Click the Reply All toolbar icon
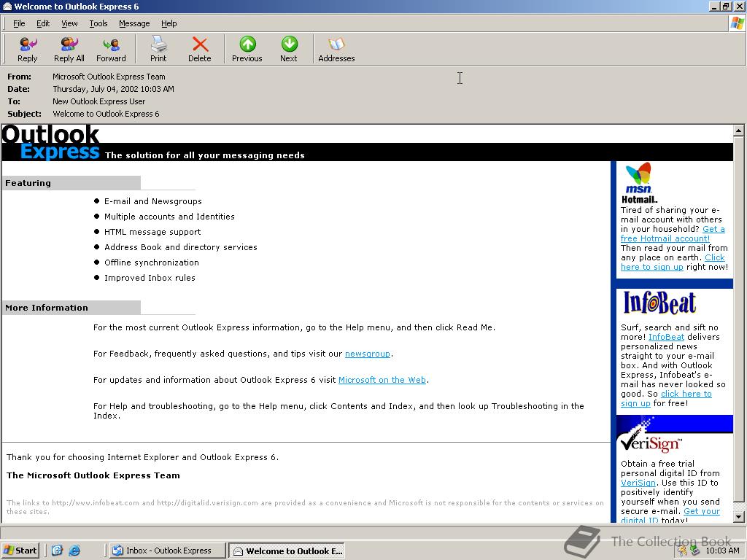 click(x=69, y=49)
